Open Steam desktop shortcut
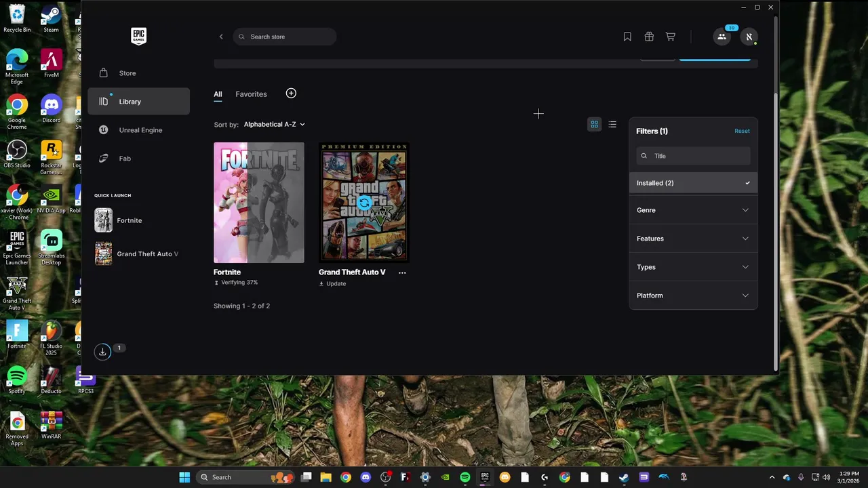The width and height of the screenshot is (868, 488). [x=51, y=19]
